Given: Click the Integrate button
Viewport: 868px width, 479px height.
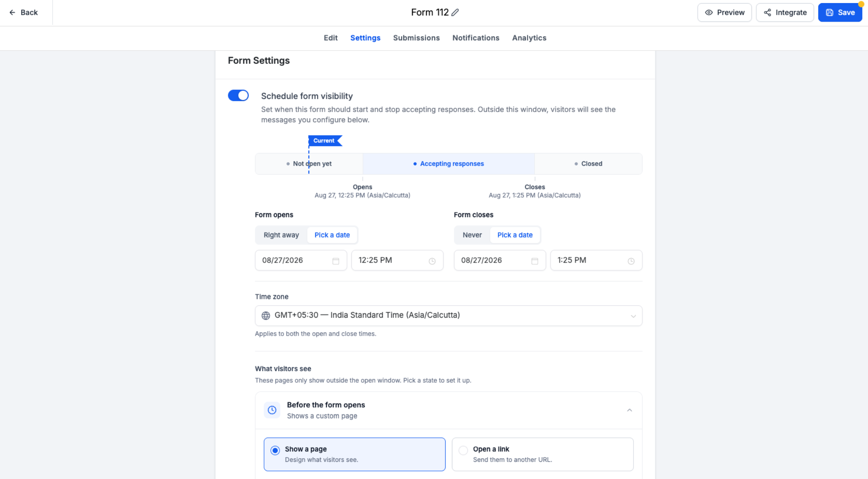Looking at the screenshot, I should coord(785,12).
